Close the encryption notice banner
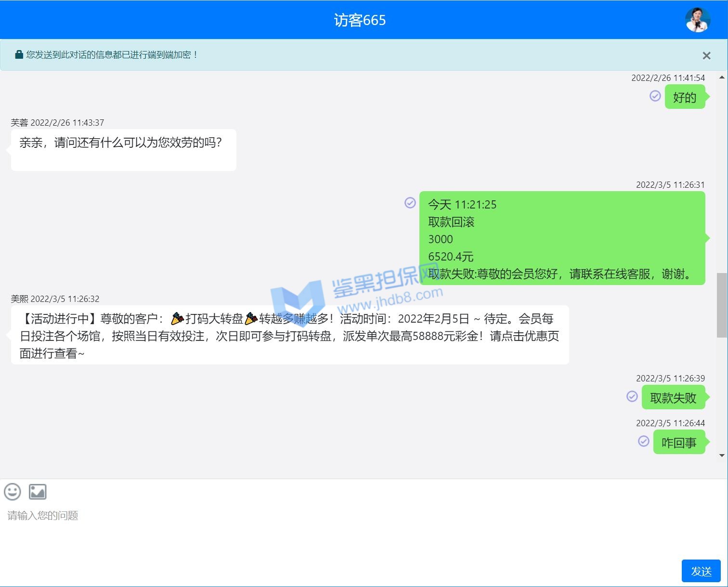The image size is (728, 587). [706, 55]
